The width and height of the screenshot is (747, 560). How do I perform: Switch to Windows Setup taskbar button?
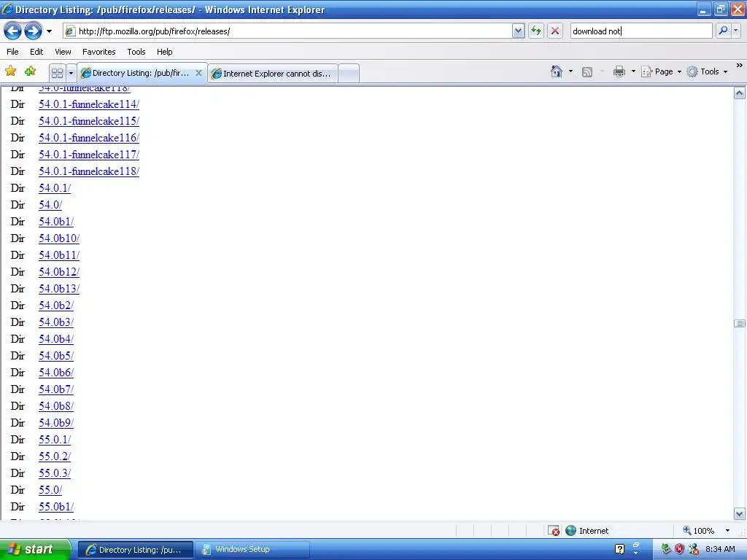(253, 550)
